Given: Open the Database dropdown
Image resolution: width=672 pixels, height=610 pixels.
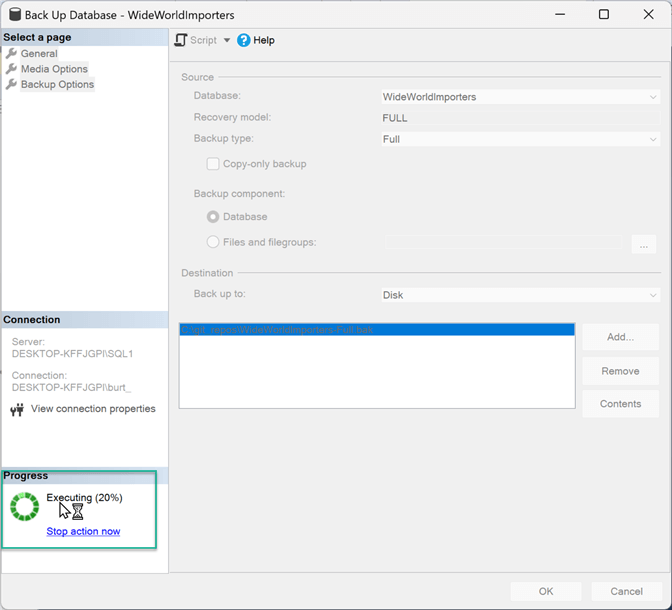Looking at the screenshot, I should click(520, 97).
